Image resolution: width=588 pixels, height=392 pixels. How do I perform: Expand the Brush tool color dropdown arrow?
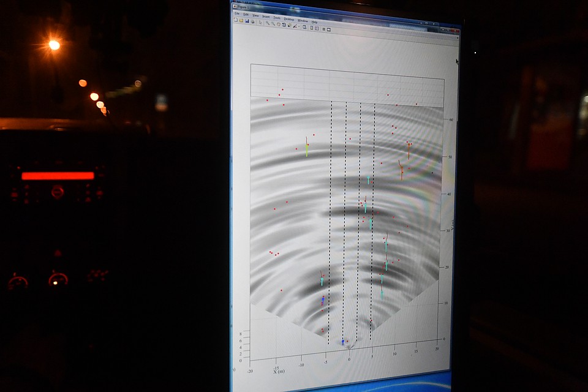pos(299,26)
